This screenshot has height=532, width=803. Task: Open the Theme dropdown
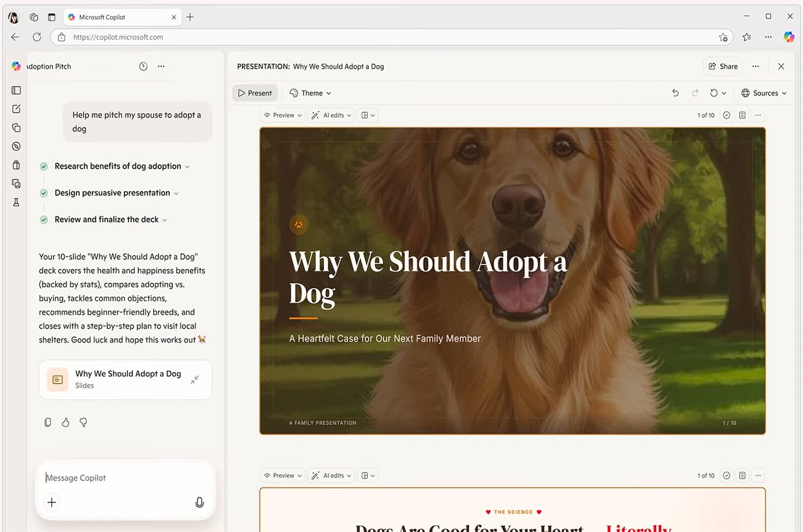pos(310,93)
